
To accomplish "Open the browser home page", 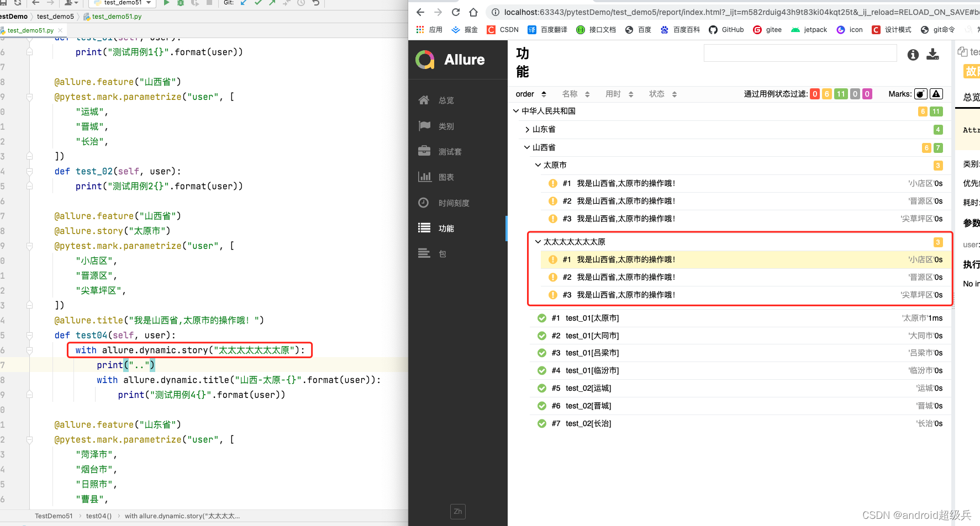I will pyautogui.click(x=473, y=12).
